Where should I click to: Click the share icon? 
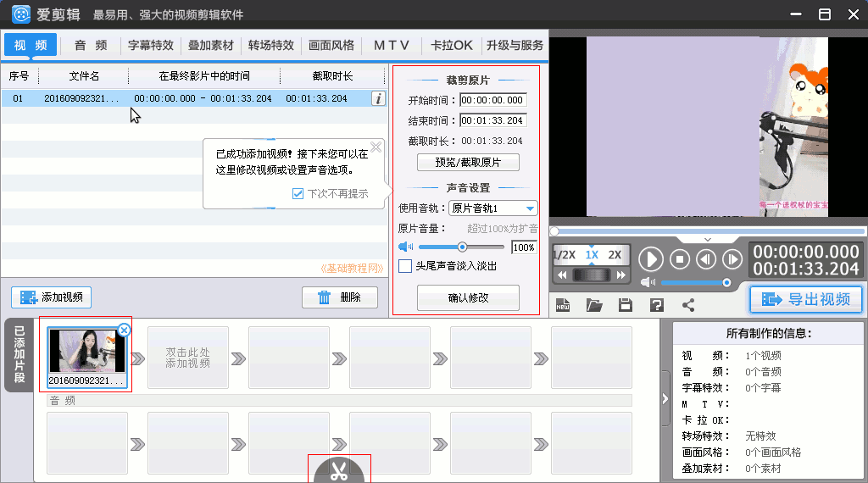coord(687,305)
